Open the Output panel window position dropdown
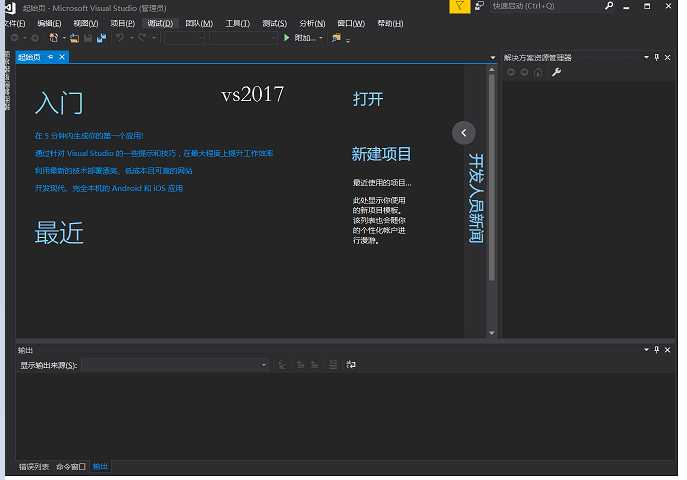The width and height of the screenshot is (687, 480). 646,349
